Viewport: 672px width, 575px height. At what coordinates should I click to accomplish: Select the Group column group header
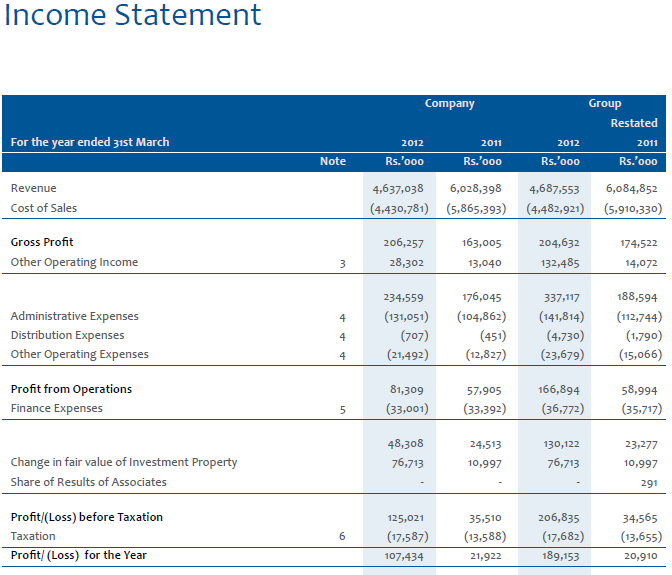(605, 103)
